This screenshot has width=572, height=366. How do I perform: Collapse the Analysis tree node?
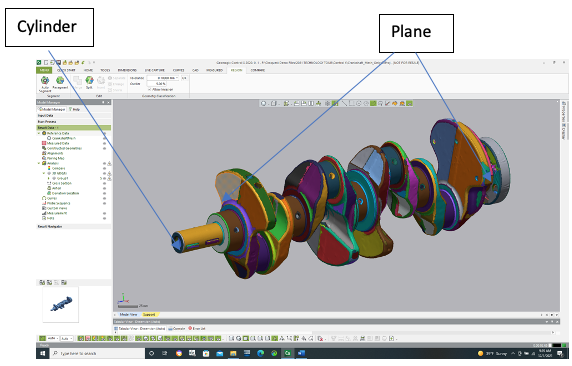tap(39, 163)
